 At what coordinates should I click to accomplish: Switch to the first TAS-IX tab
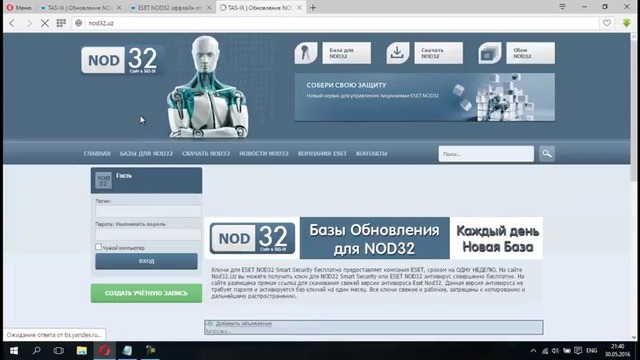click(x=80, y=7)
